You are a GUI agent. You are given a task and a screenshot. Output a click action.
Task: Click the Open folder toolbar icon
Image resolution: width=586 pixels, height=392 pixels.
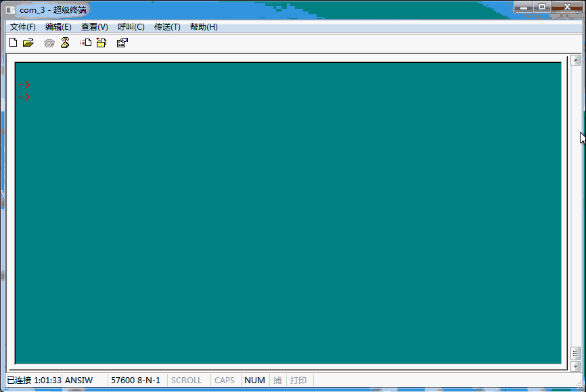28,43
